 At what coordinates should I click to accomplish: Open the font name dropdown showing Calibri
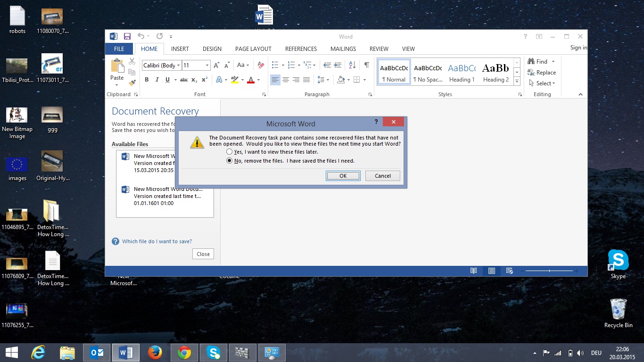[178, 66]
